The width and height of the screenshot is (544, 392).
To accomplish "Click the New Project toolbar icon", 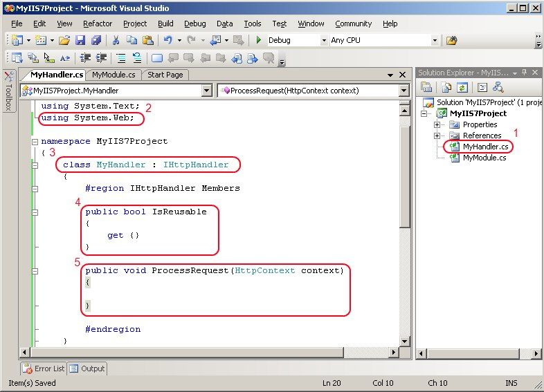I will (x=17, y=40).
